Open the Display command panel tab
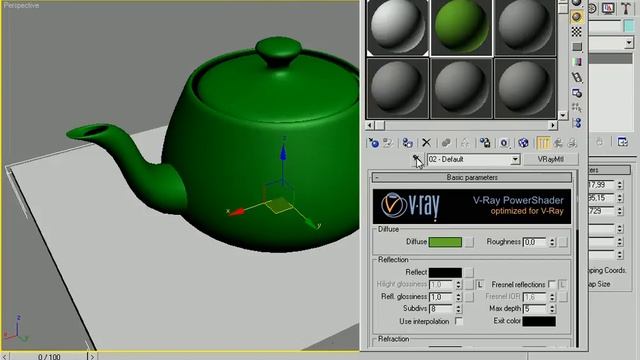This screenshot has width=640, height=360. click(x=608, y=8)
